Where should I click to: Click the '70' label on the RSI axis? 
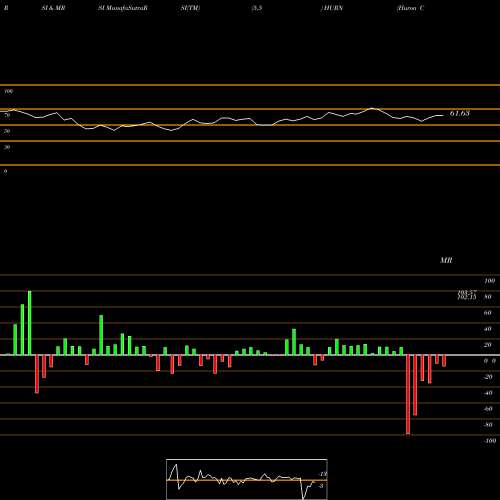tap(7, 115)
